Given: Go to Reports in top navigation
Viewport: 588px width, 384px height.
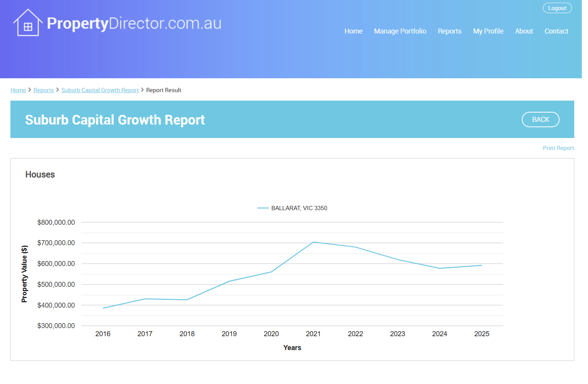Looking at the screenshot, I should 449,31.
